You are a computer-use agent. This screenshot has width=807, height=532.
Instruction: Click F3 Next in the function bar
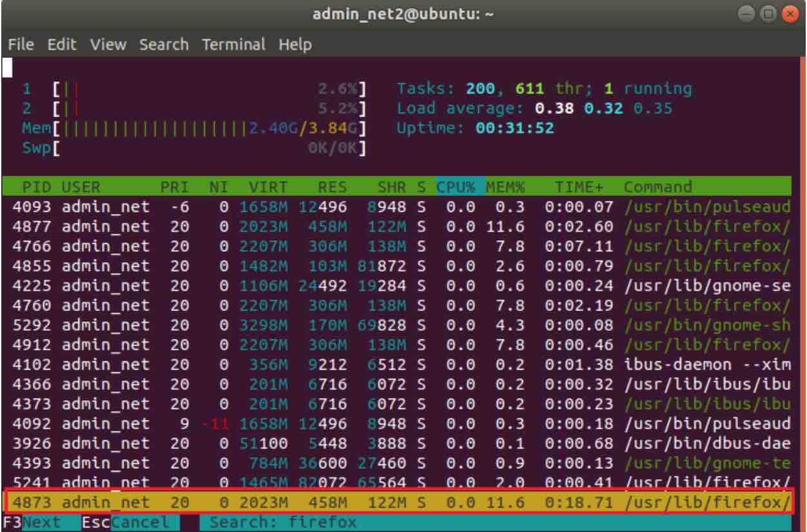click(32, 522)
